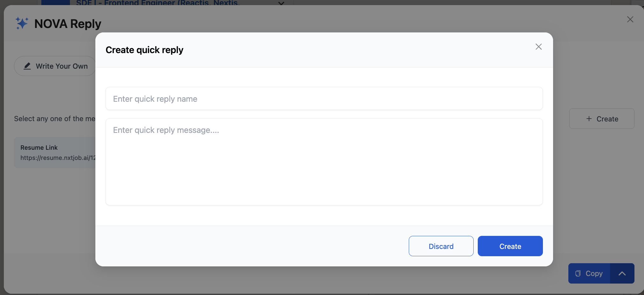Focus the quick reply name input field
Screen dimensions: 644x295
pos(324,99)
